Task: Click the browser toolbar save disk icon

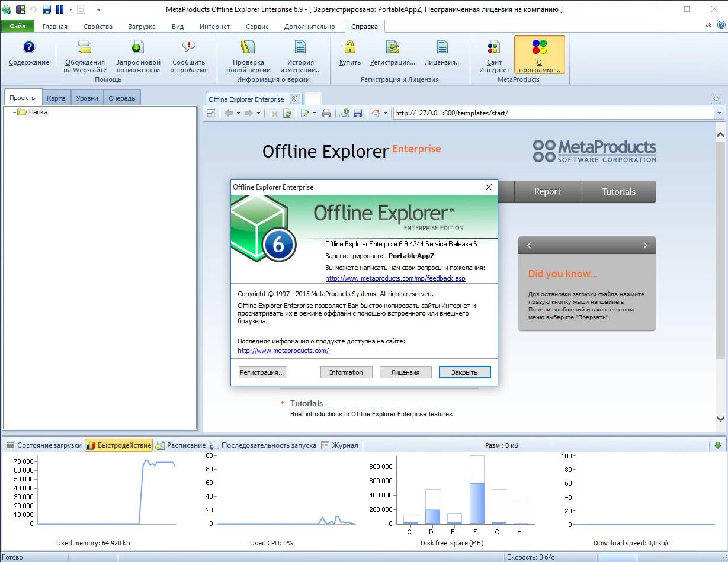Action: point(357,113)
